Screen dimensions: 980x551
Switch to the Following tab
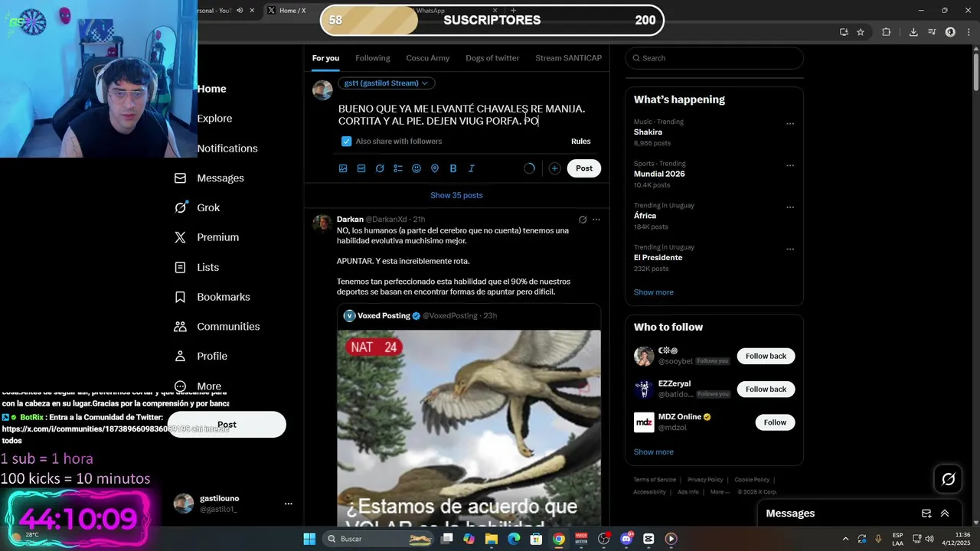pyautogui.click(x=373, y=58)
